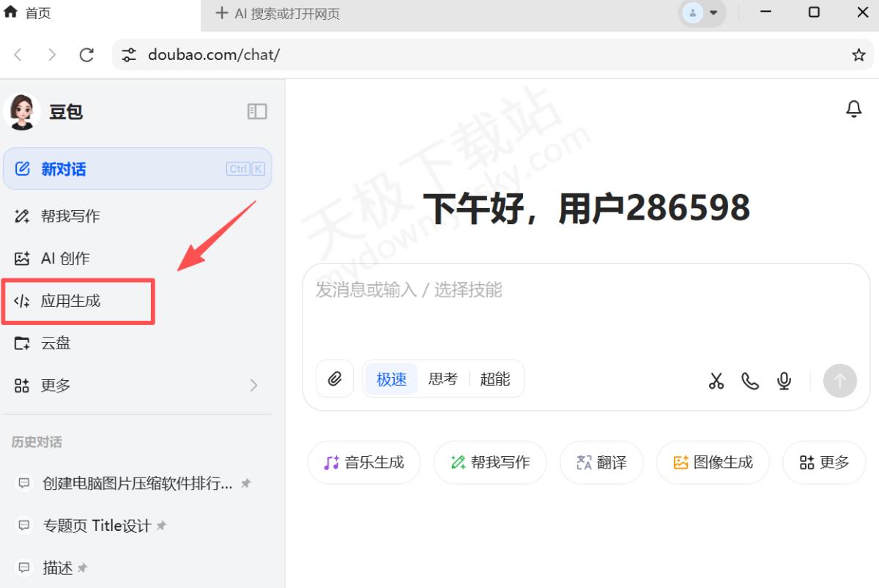Screen dimensions: 879x588
Task: Open 专题页 Title设计 history conversation
Action: [x=97, y=526]
